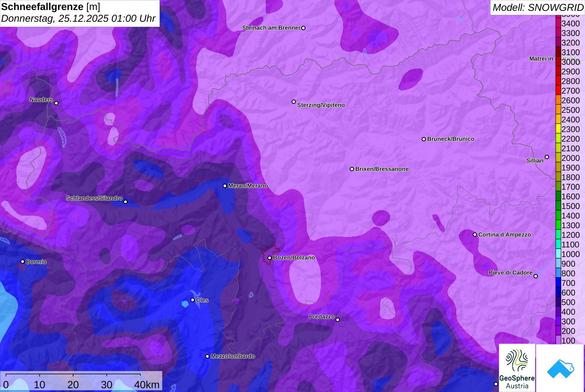Click the Sterzing/Vipiteno label

pos(321,105)
